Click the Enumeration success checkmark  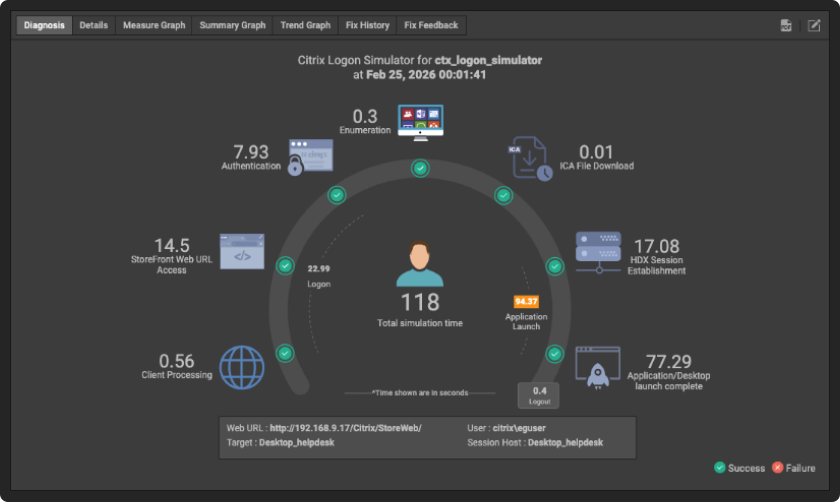pos(421,168)
